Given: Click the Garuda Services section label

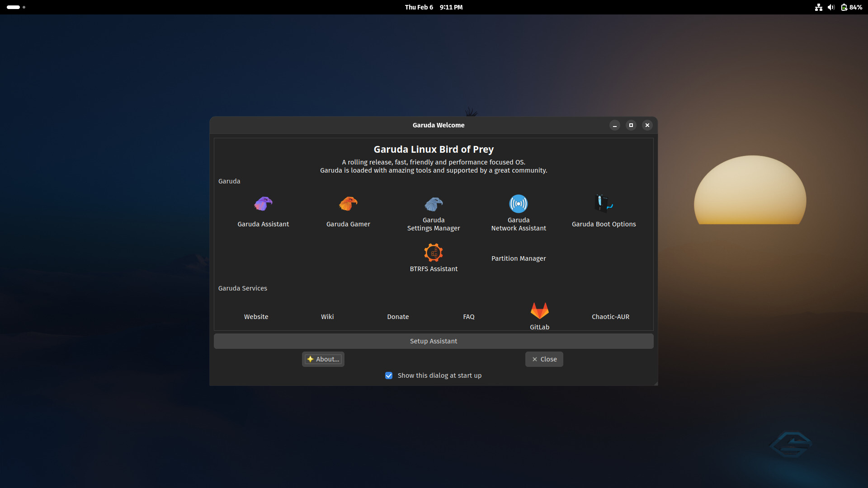Looking at the screenshot, I should coord(243,288).
